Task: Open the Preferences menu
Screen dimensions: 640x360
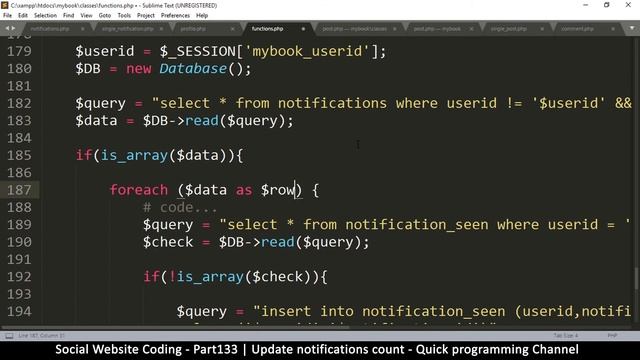Action: pos(176,16)
